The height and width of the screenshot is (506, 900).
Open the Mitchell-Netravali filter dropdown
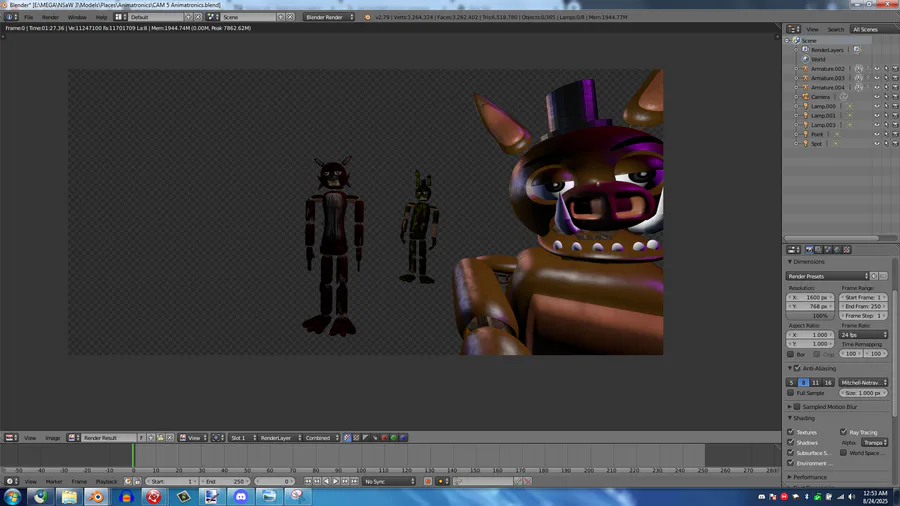coord(863,383)
